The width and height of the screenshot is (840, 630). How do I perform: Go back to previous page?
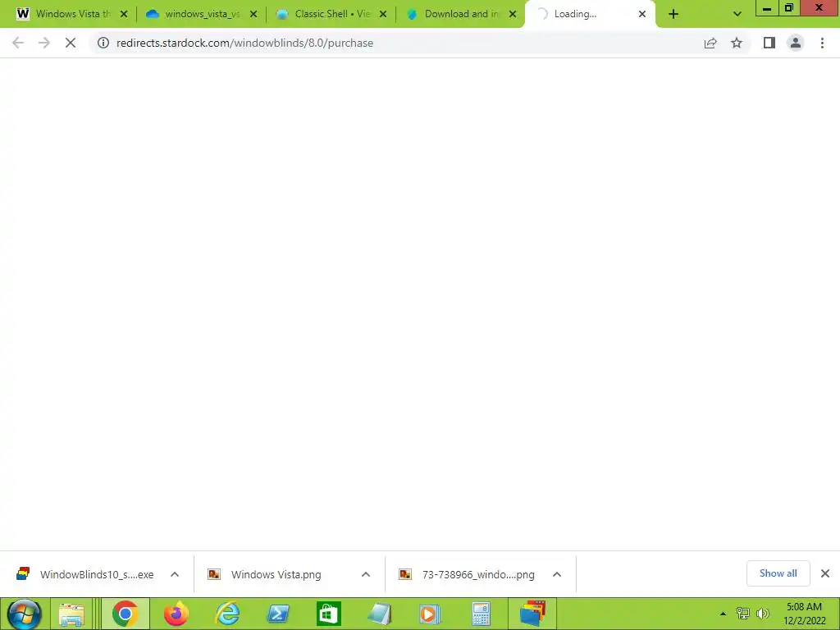(x=18, y=43)
